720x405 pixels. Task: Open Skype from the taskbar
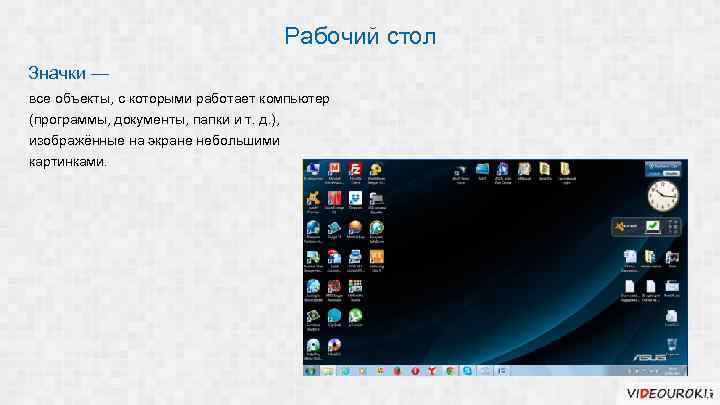(467, 371)
